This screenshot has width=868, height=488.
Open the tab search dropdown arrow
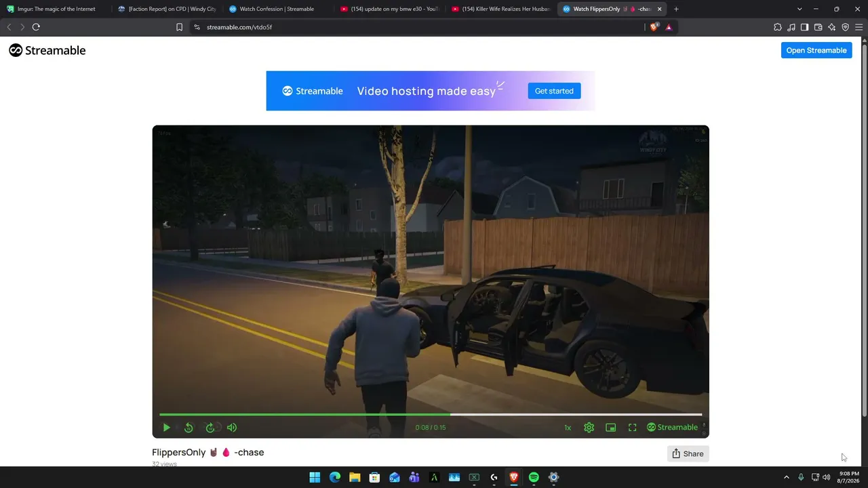pyautogui.click(x=800, y=9)
